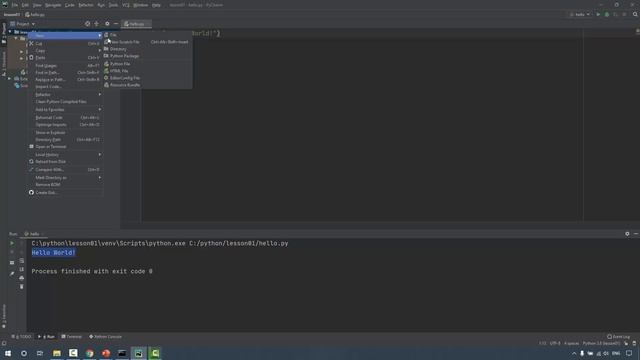Click the expand-all icon in Project toolbar

click(x=97, y=24)
